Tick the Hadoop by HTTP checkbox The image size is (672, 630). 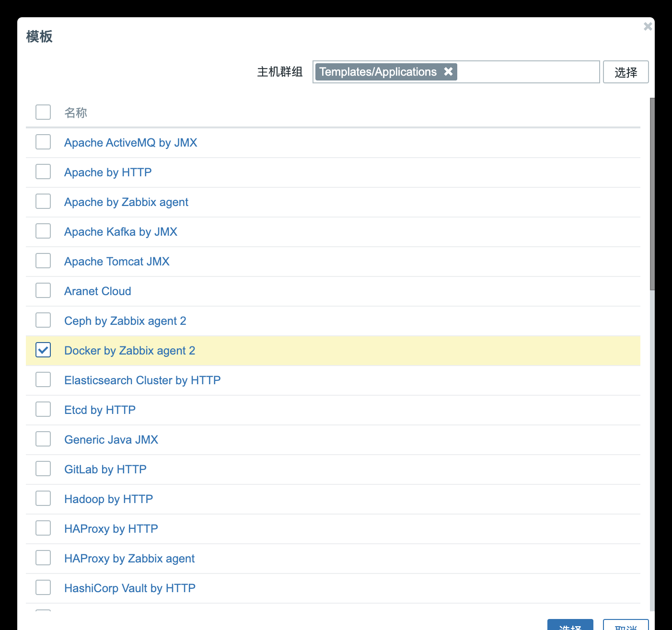tap(43, 498)
